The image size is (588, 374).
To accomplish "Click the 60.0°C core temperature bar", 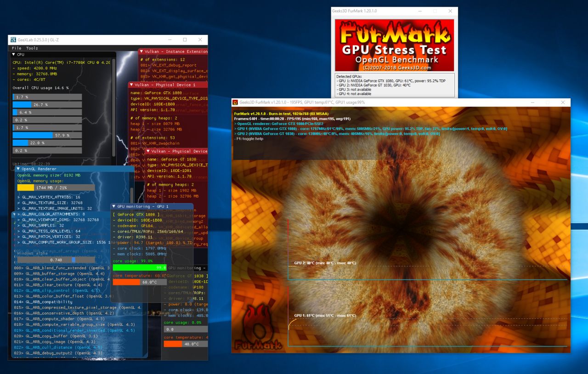I will click(x=140, y=282).
